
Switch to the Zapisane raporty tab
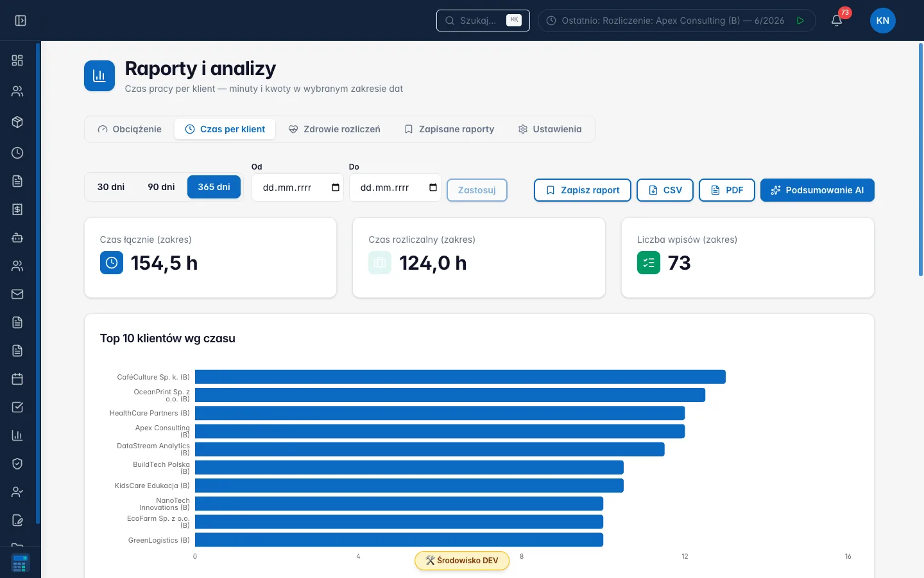click(449, 129)
